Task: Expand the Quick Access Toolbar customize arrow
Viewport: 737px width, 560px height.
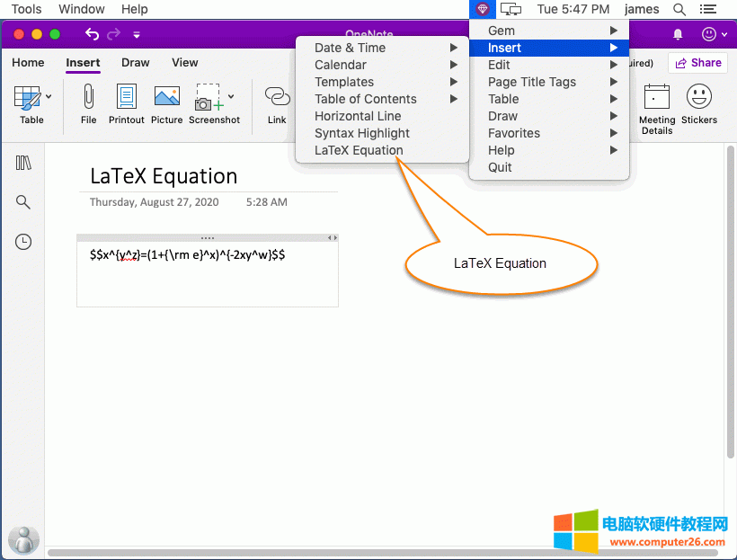Action: (137, 35)
